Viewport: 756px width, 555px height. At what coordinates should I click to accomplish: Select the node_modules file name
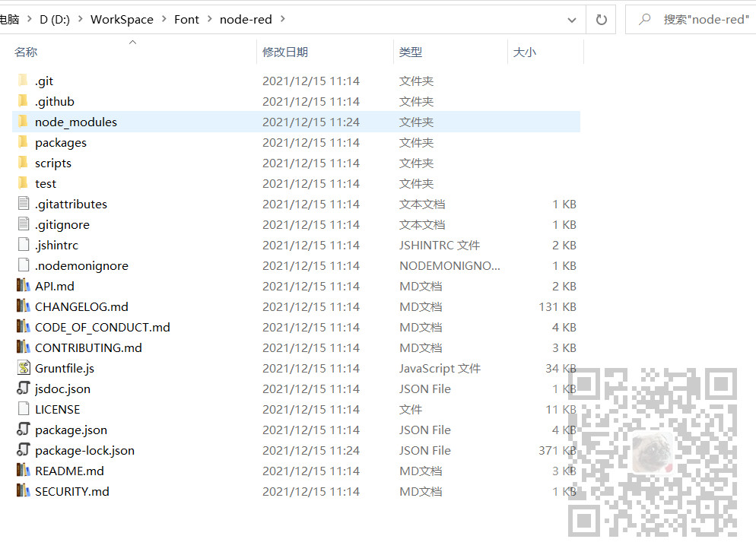(x=76, y=122)
